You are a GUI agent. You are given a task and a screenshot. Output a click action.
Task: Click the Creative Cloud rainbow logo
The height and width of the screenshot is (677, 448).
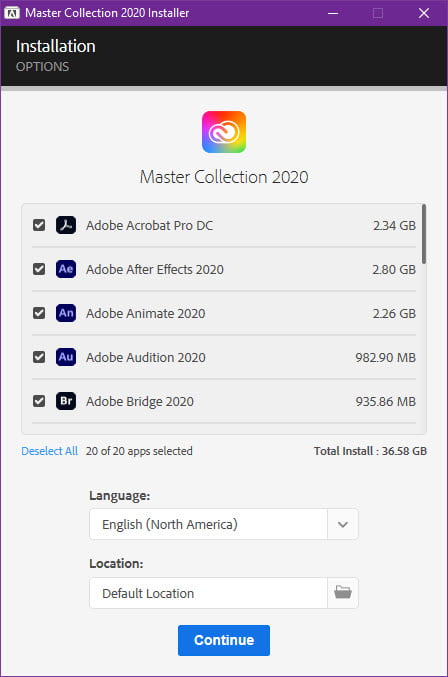pos(224,132)
